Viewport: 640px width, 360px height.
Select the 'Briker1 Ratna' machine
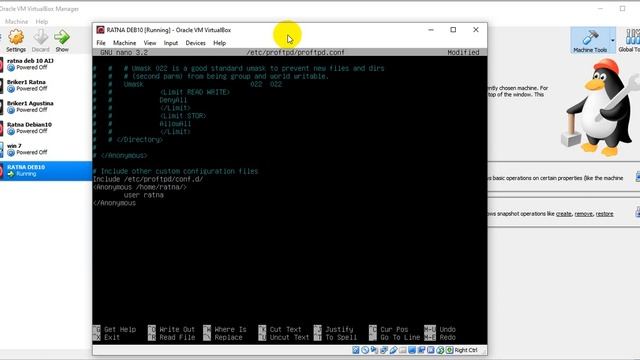[46, 85]
